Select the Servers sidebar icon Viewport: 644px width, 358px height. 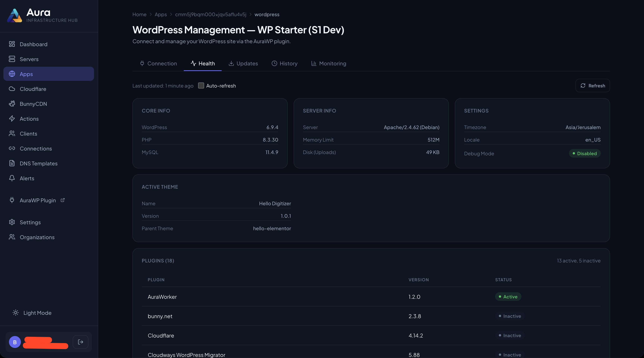12,59
